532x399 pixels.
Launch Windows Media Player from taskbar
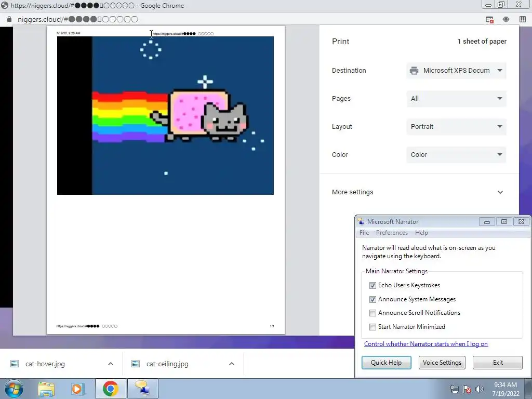[x=77, y=389]
